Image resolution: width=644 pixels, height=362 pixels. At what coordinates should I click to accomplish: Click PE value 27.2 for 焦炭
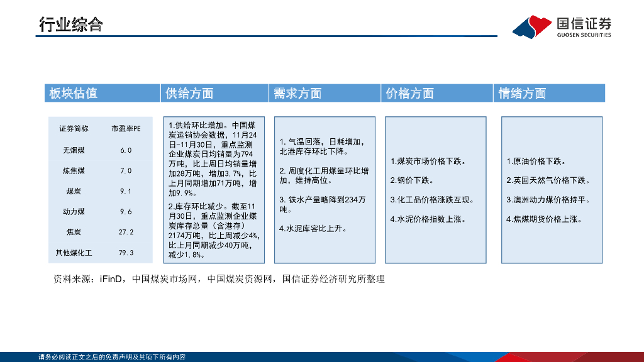pos(126,233)
